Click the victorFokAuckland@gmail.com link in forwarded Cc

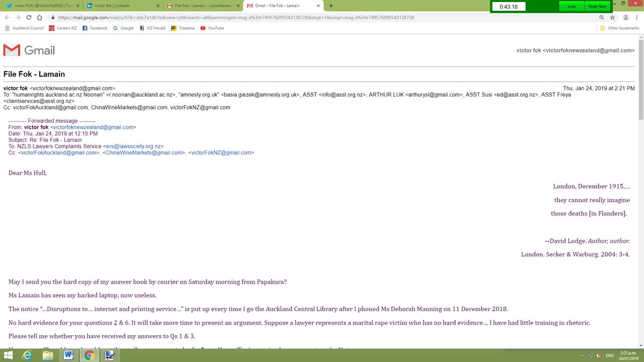pos(59,152)
